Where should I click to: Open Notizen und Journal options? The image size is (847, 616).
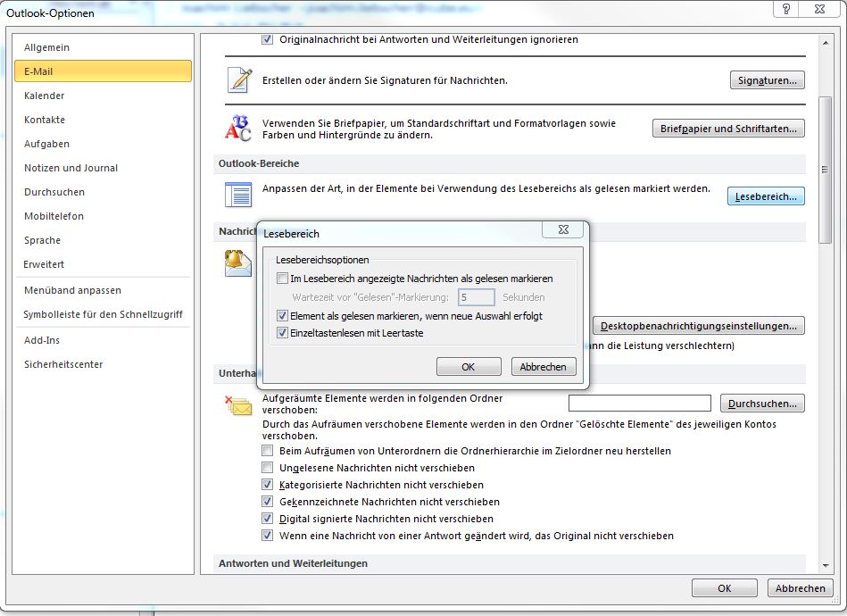coord(104,168)
